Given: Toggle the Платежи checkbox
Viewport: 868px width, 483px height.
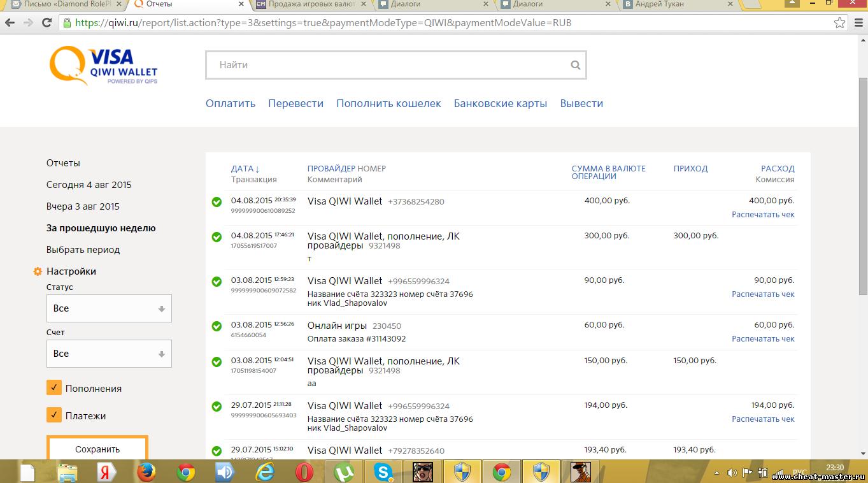Looking at the screenshot, I should (x=54, y=415).
